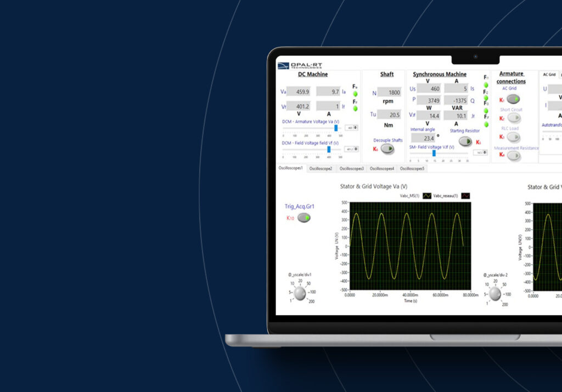Click the Fa status LED in DC Machine
562x392 pixels.
[355, 94]
